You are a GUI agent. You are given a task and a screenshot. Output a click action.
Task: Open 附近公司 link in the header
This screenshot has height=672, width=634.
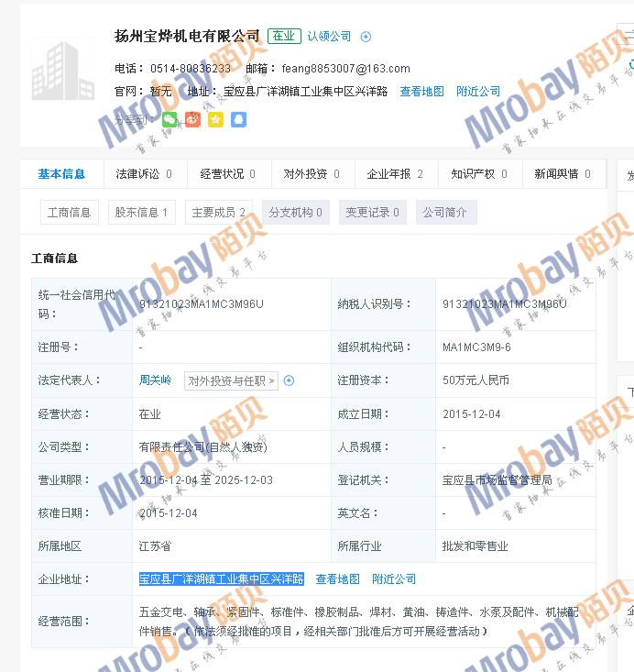coord(478,92)
